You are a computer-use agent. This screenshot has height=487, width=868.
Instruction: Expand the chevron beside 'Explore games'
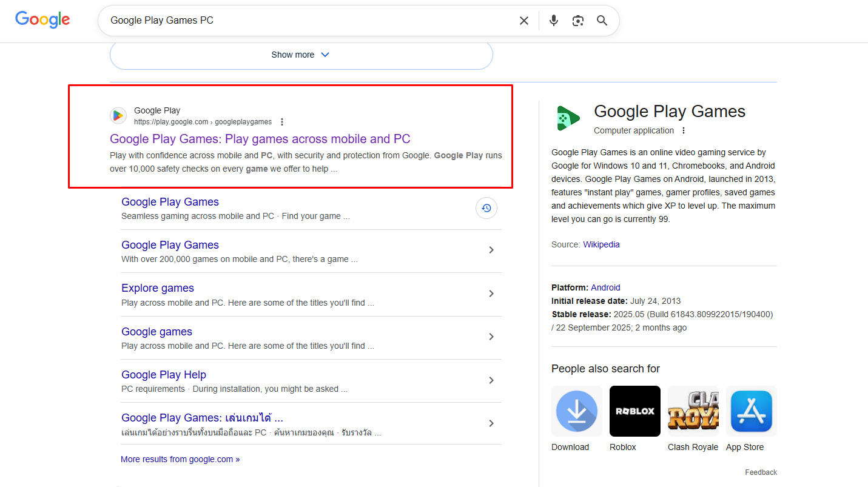click(x=491, y=294)
